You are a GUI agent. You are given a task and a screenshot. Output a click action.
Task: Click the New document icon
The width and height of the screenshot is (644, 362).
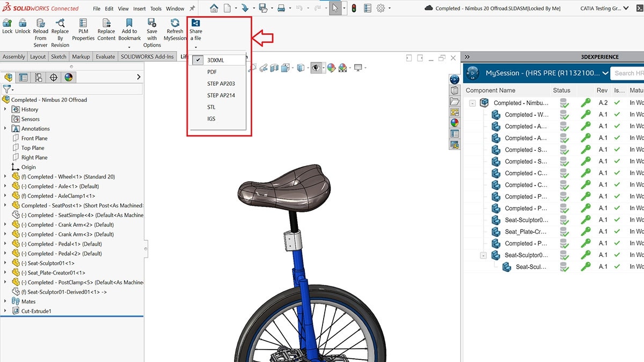228,8
